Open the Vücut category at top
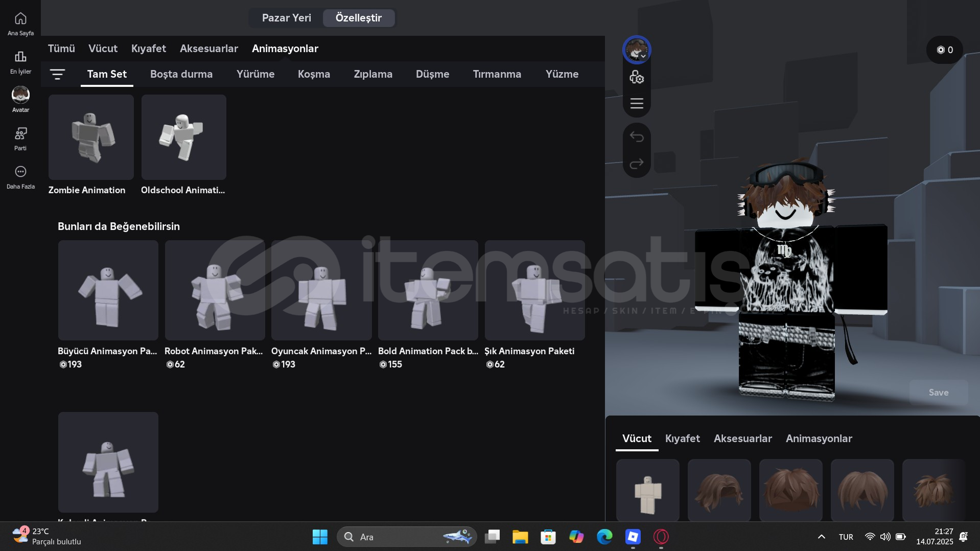Image resolution: width=980 pixels, height=551 pixels. tap(103, 49)
